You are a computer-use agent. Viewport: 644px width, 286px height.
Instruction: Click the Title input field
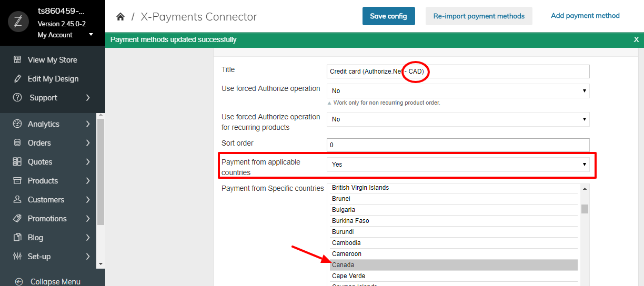tap(458, 71)
